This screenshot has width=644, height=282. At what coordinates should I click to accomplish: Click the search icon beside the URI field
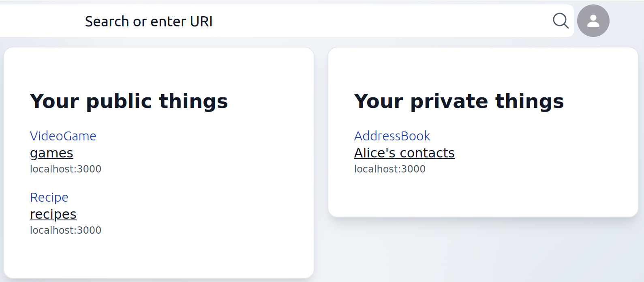click(x=561, y=21)
